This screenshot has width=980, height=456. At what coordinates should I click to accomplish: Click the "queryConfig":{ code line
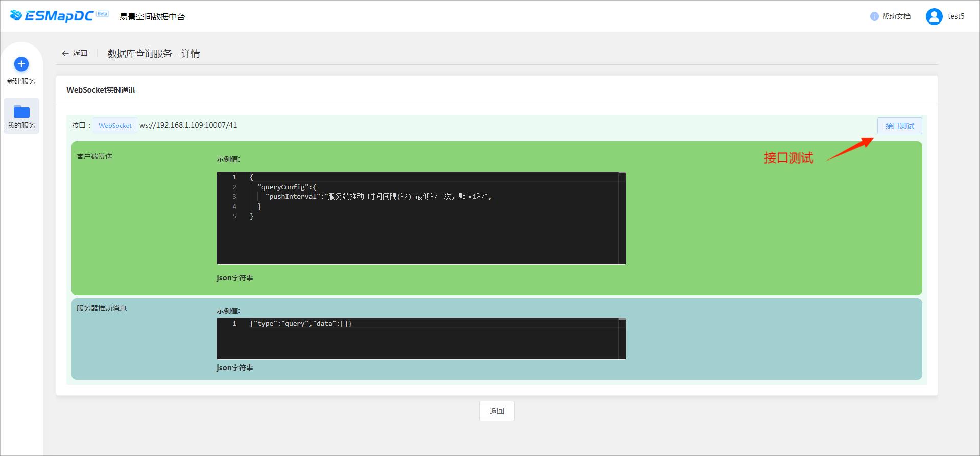[287, 187]
